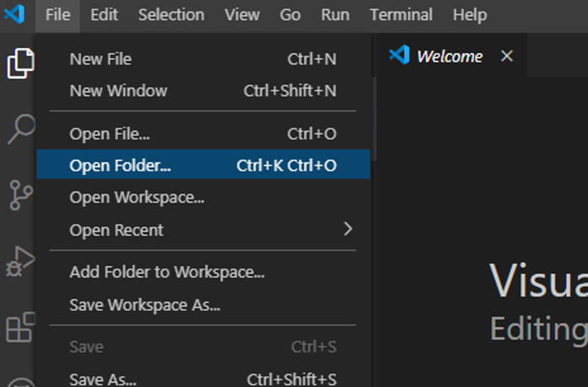Close the Welcome tab

(x=507, y=57)
